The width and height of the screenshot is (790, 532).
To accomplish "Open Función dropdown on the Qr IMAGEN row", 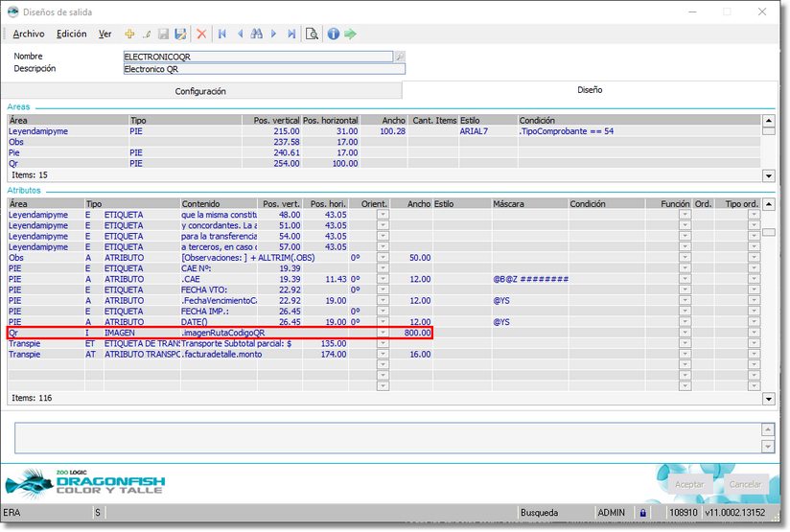I will [685, 333].
